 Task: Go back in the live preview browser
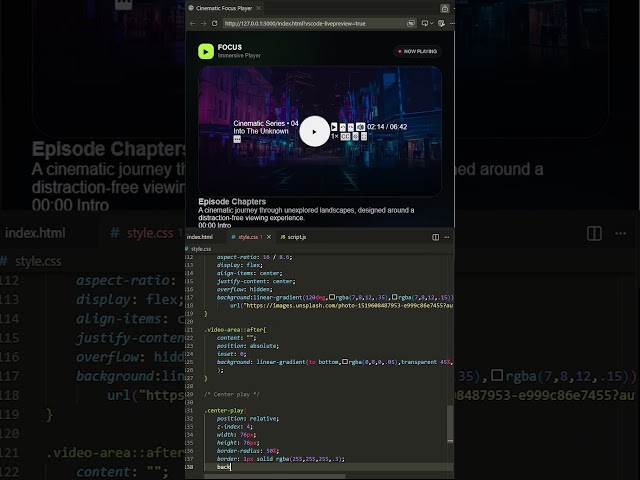(x=192, y=24)
